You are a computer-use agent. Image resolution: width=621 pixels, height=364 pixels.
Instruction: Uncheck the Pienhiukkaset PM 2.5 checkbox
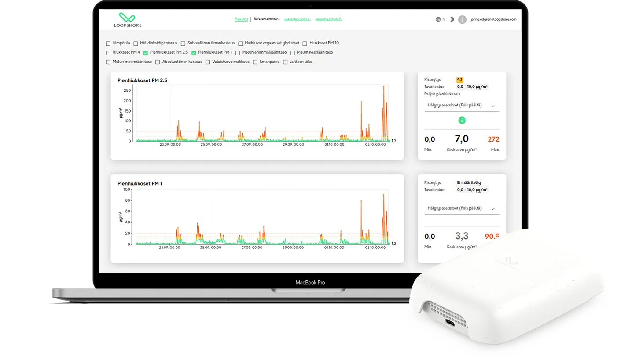click(146, 53)
